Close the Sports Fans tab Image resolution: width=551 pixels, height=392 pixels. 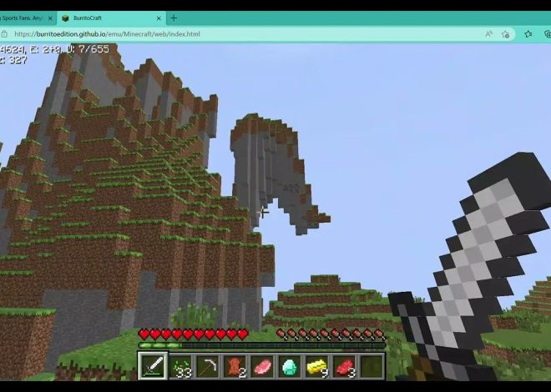[50, 18]
